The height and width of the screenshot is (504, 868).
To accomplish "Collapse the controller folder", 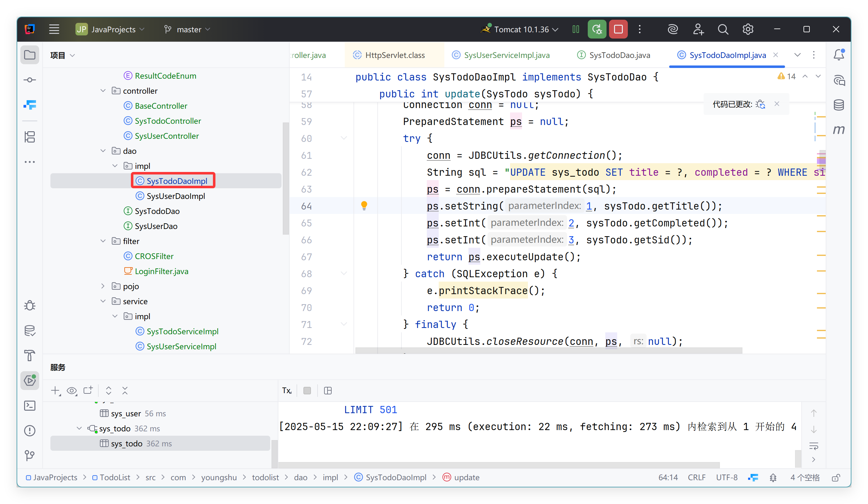I will 103,91.
